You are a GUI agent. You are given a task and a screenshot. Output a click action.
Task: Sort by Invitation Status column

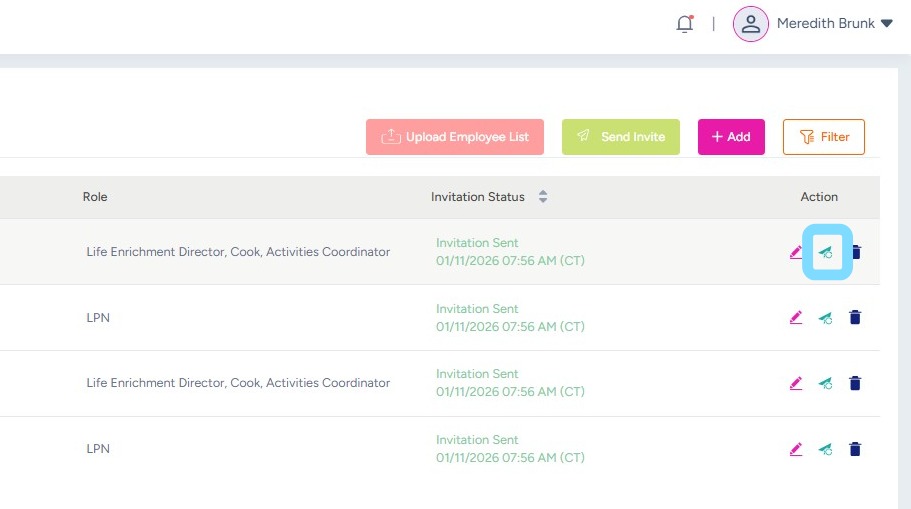[543, 197]
